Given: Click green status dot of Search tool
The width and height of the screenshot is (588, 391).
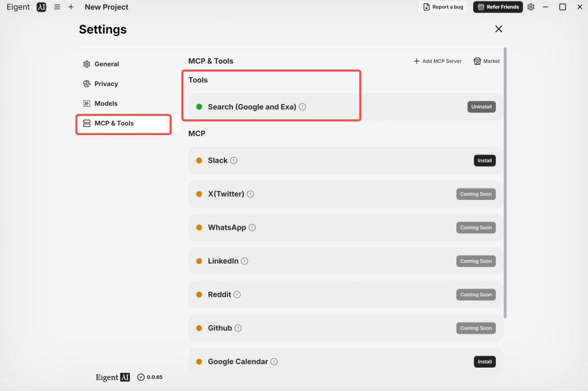Looking at the screenshot, I should tap(199, 107).
